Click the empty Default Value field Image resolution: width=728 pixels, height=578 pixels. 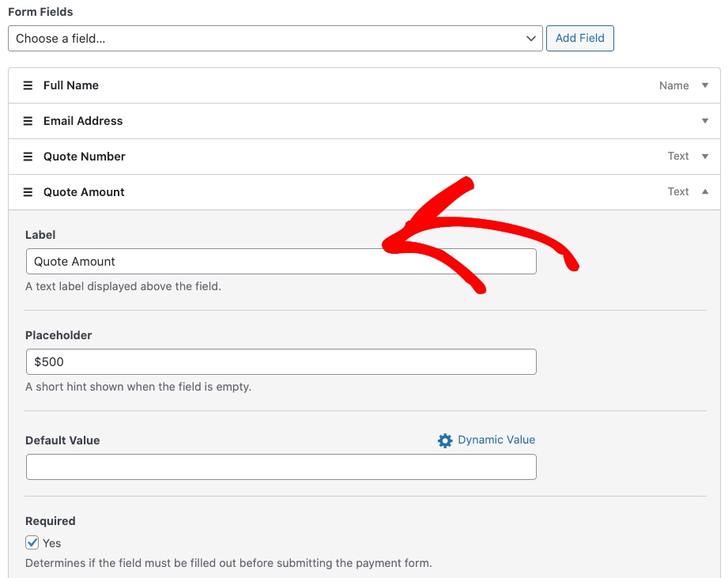click(281, 467)
